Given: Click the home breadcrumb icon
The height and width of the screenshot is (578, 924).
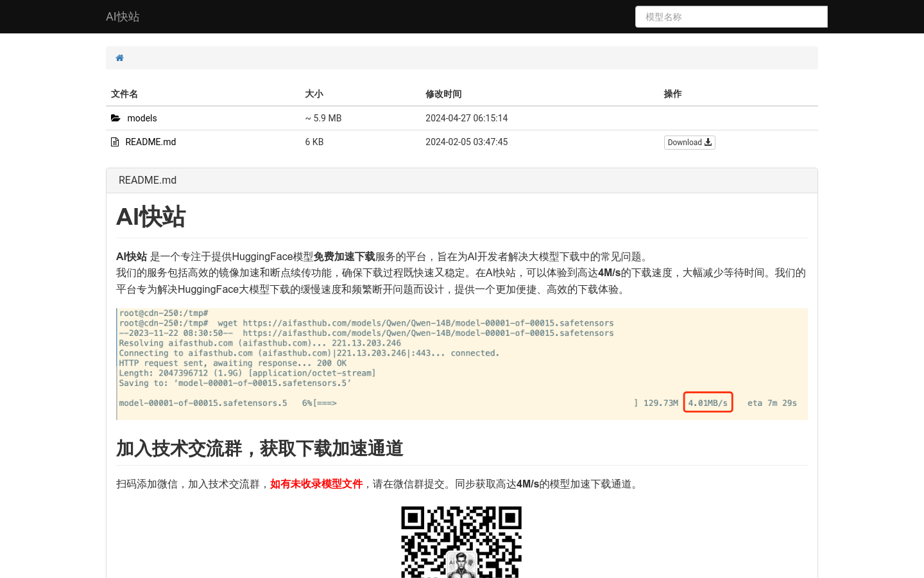Looking at the screenshot, I should point(119,58).
